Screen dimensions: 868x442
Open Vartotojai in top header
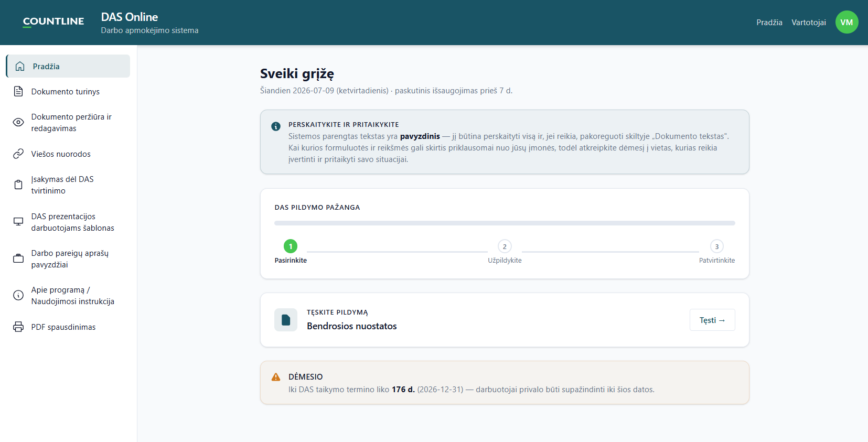pos(808,22)
